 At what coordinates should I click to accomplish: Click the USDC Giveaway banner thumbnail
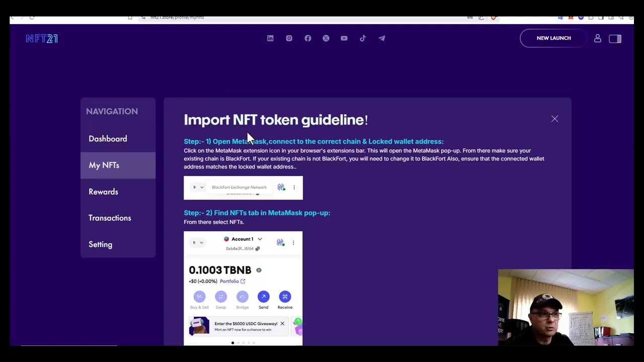199,326
